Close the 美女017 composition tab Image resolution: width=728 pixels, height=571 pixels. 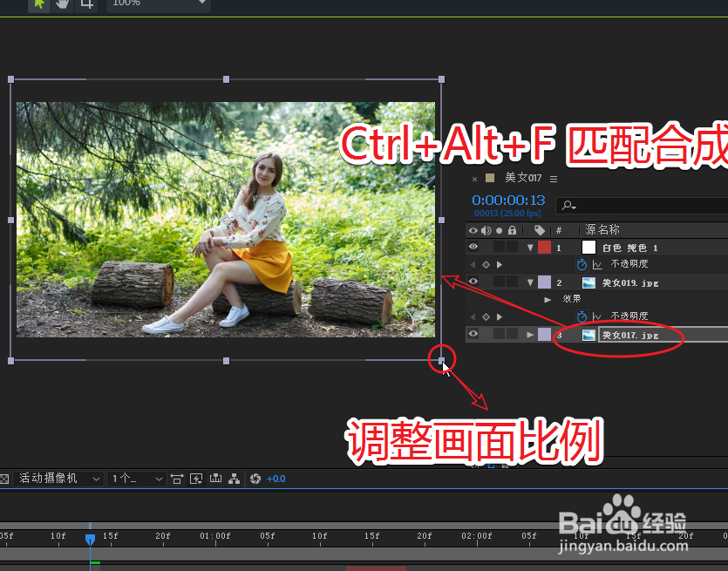[474, 179]
